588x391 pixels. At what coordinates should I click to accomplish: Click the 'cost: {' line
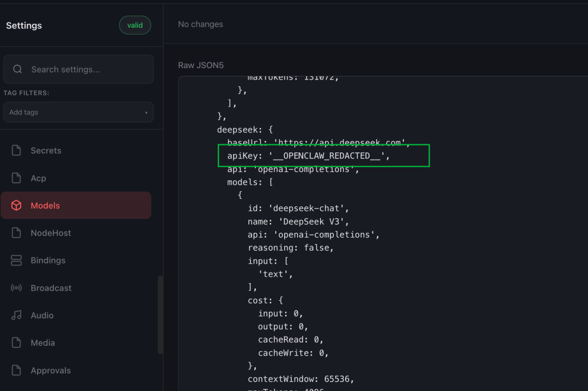265,300
